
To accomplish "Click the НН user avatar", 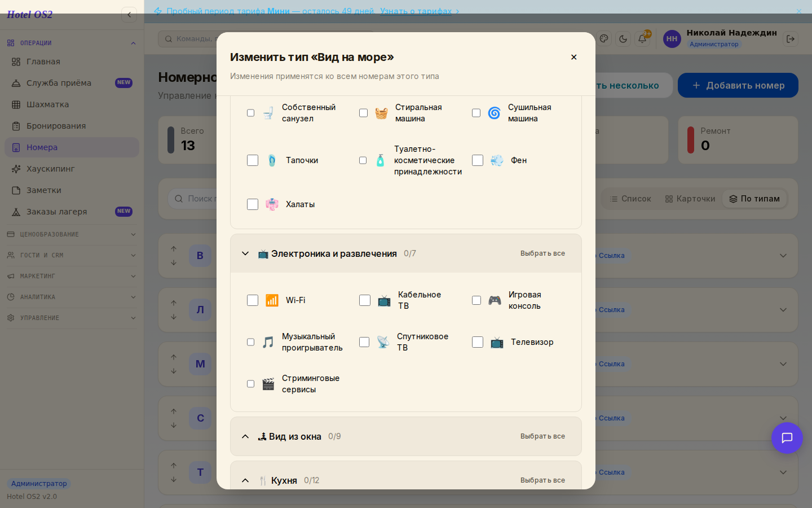I will coord(672,39).
